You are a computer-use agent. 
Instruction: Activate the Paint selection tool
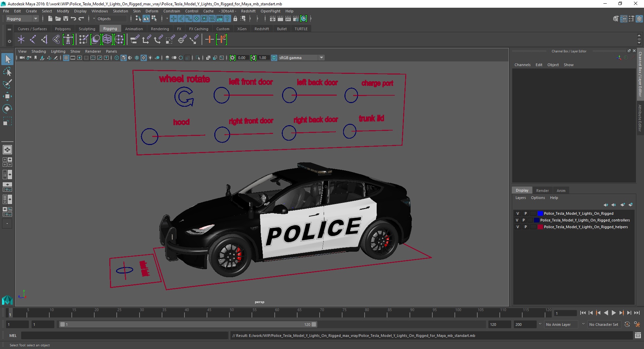[x=7, y=84]
